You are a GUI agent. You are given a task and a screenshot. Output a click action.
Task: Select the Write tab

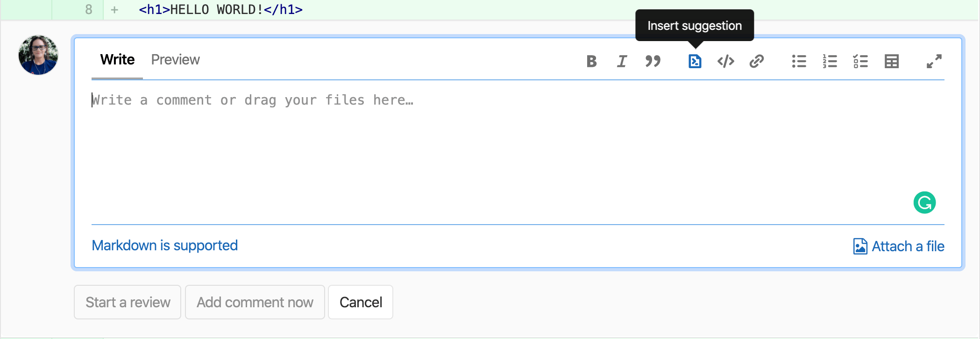[117, 60]
